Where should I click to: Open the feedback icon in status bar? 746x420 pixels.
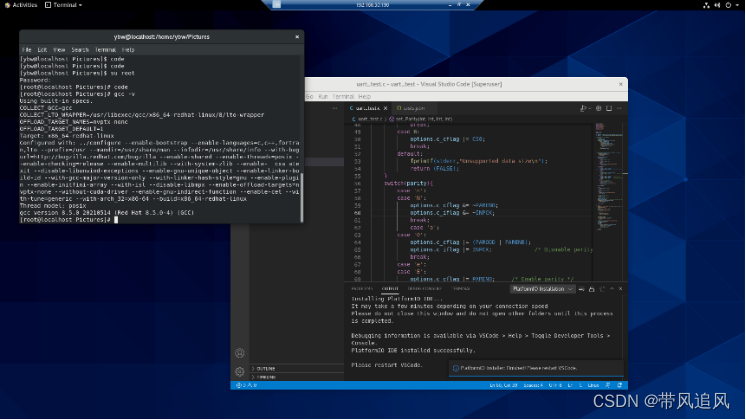pyautogui.click(x=608, y=385)
